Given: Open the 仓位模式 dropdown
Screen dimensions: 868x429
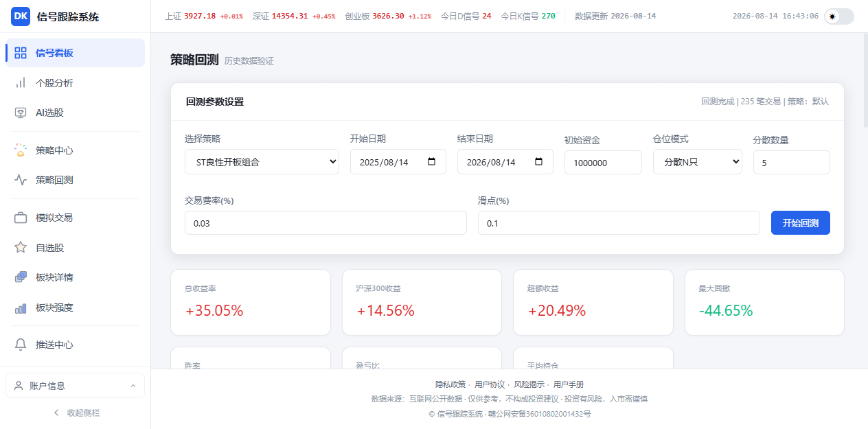Looking at the screenshot, I should 697,162.
